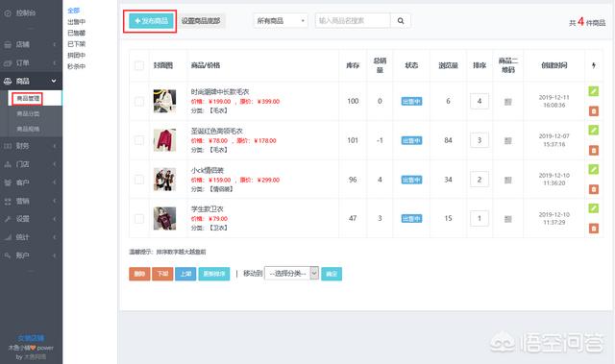Edit the 学生款卫衣 product with green pencil
Viewport: 615px width, 364px height.
[594, 208]
